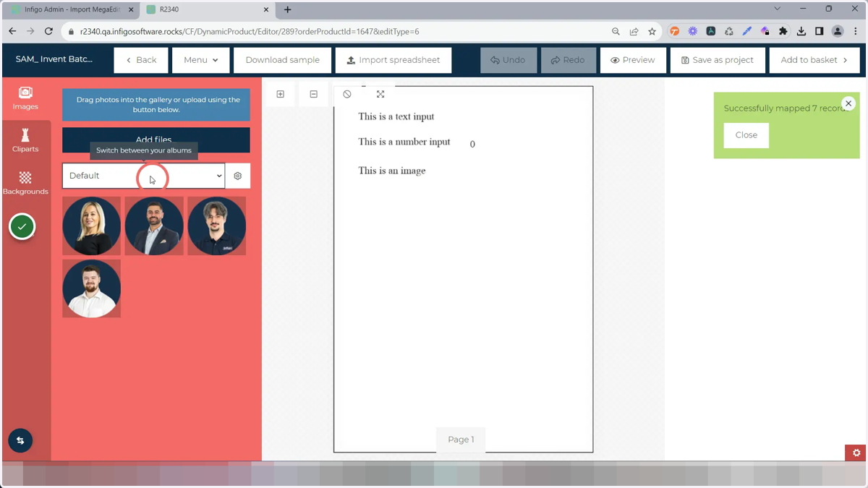Screen dimensions: 868x488
Task: Click Import spreadsheet button
Action: 393,60
